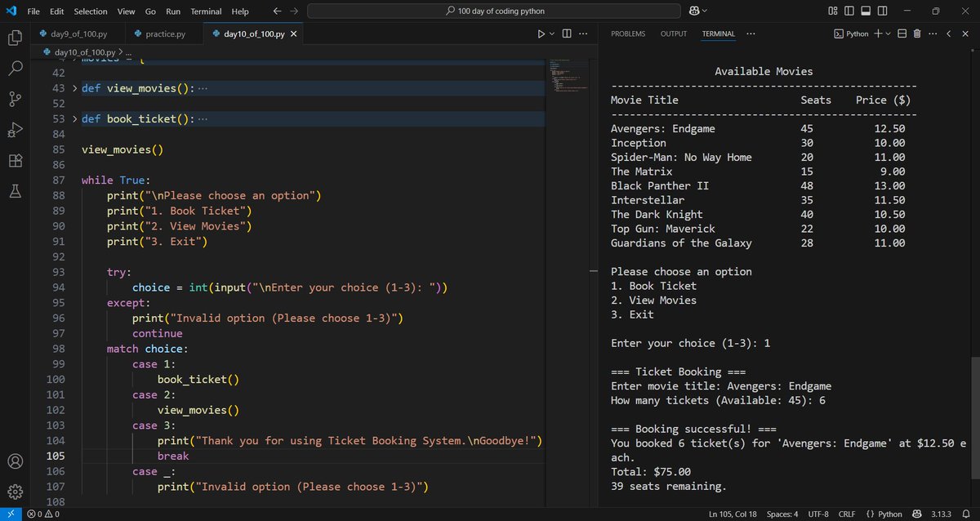
Task: Open the Edit menu
Action: 57,11
